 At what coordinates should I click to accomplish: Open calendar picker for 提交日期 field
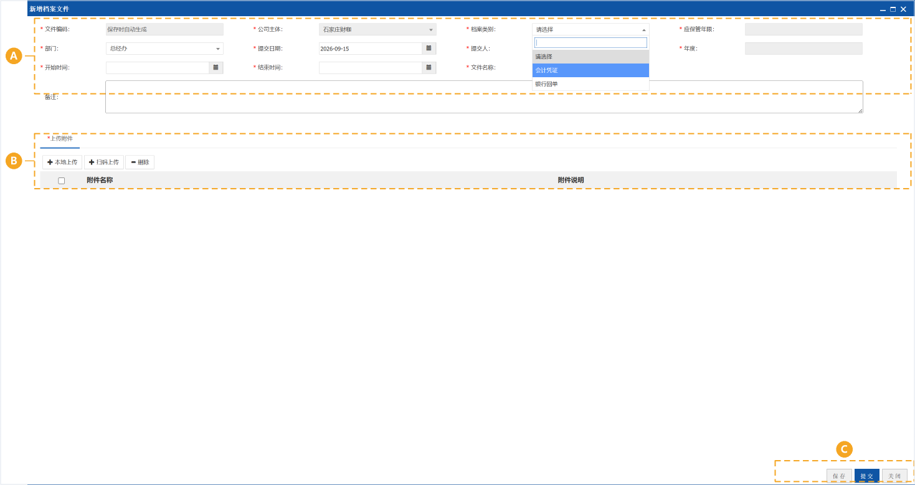[429, 48]
